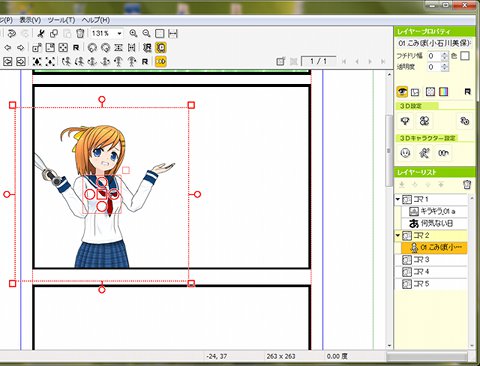Screen dimensions: 480x366
Task: Click the layer list trash icon
Action: pos(467,184)
